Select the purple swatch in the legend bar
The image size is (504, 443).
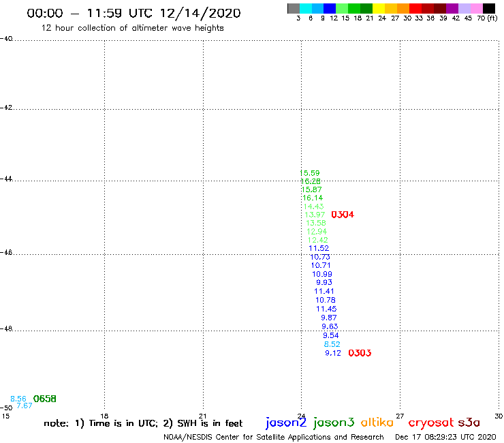[452, 8]
